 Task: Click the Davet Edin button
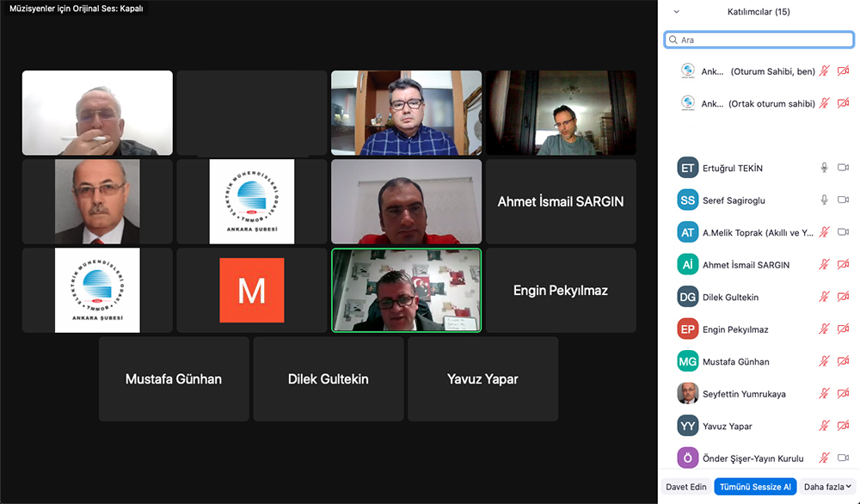(686, 487)
